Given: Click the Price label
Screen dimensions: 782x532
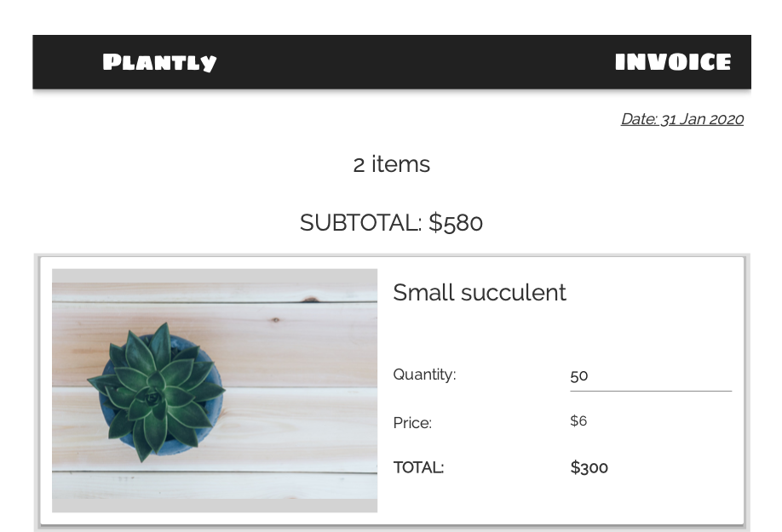Looking at the screenshot, I should 412,423.
